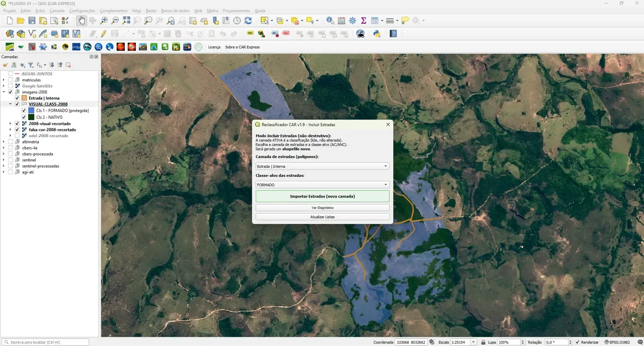644x346 pixels.
Task: Open the Classe-alvo FORMADO dropdown
Action: click(x=322, y=185)
